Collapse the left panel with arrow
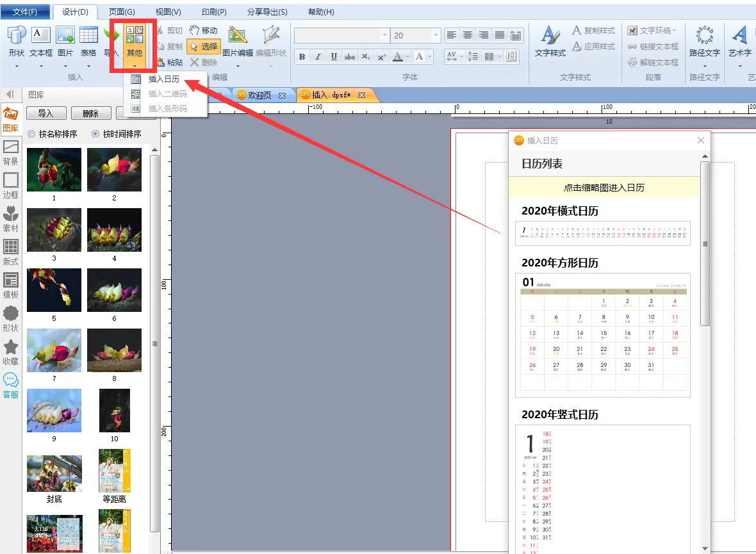The height and width of the screenshot is (554, 756). 10,95
